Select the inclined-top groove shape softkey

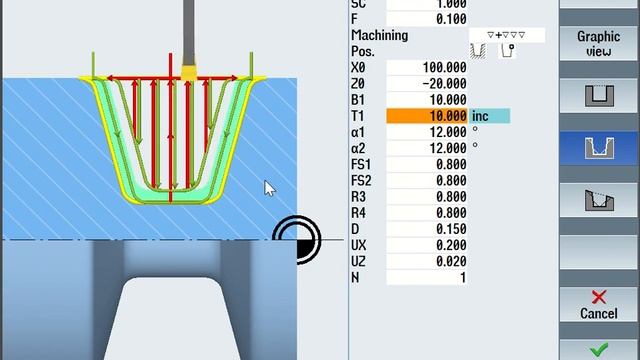pyautogui.click(x=599, y=200)
